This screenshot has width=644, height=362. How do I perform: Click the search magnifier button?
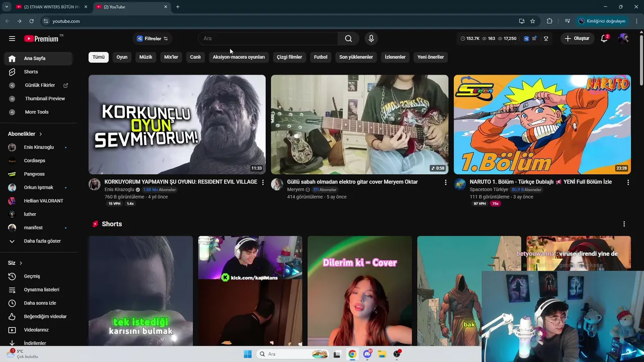coord(348,39)
